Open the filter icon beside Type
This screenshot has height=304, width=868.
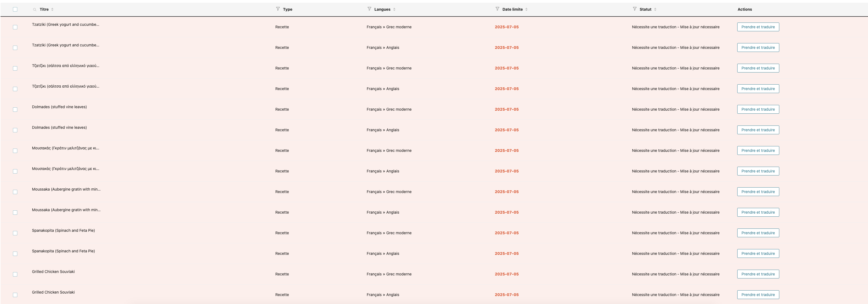278,9
